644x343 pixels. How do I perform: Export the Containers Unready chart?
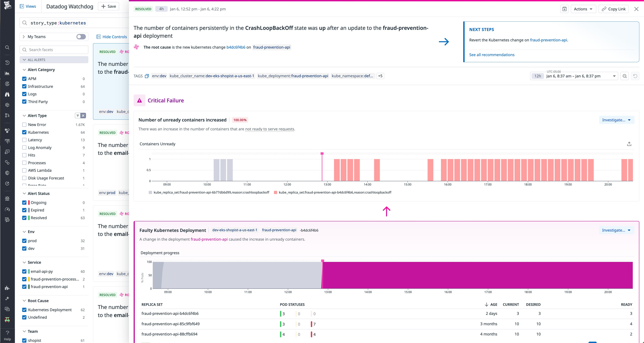[629, 144]
